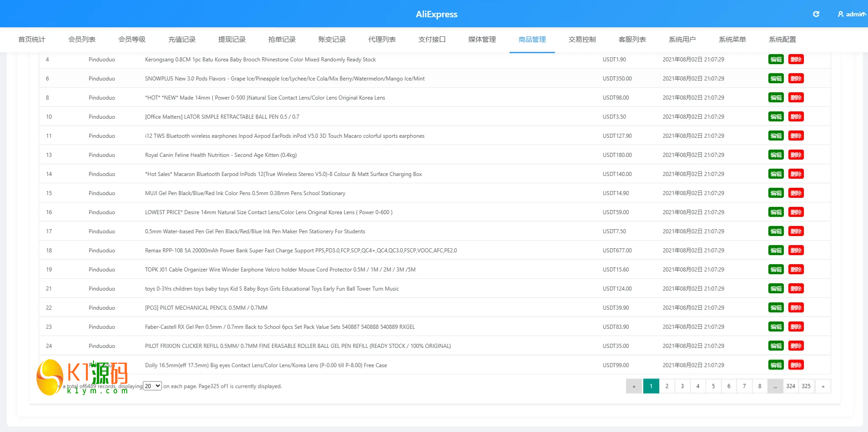Image resolution: width=868 pixels, height=432 pixels.
Task: Jump to page 3
Action: tap(682, 386)
